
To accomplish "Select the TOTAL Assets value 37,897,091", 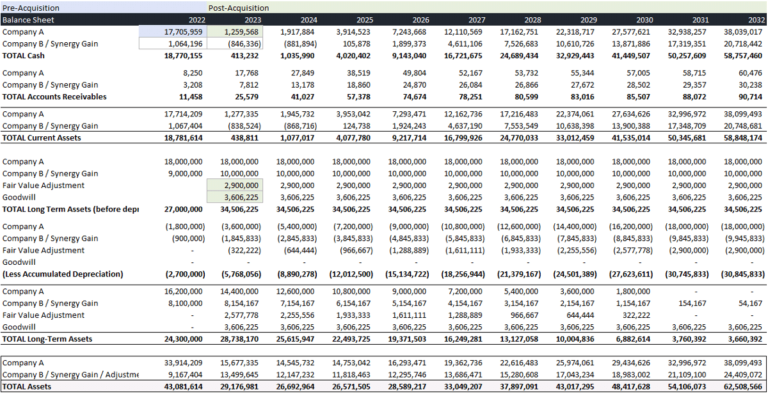I will pyautogui.click(x=519, y=387).
